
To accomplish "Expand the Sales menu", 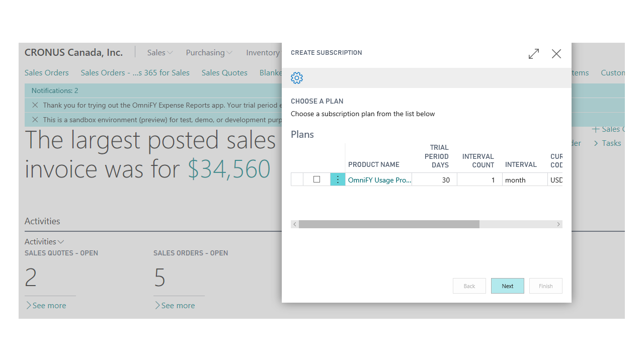I will tap(160, 53).
